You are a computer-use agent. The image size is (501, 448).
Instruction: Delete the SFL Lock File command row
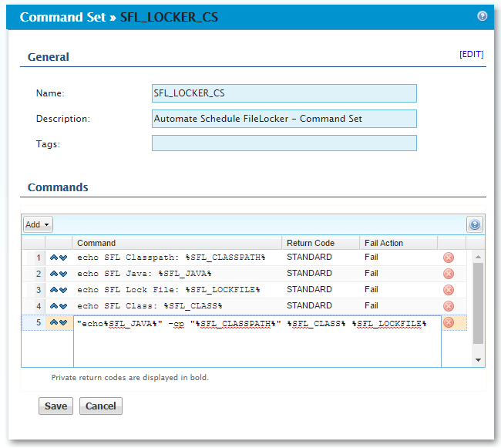pyautogui.click(x=449, y=290)
